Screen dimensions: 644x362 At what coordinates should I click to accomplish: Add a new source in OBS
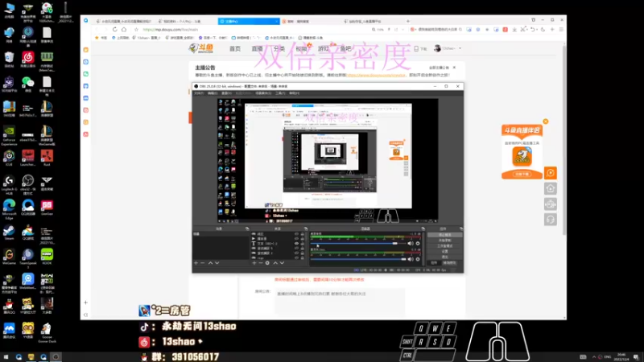[254, 263]
